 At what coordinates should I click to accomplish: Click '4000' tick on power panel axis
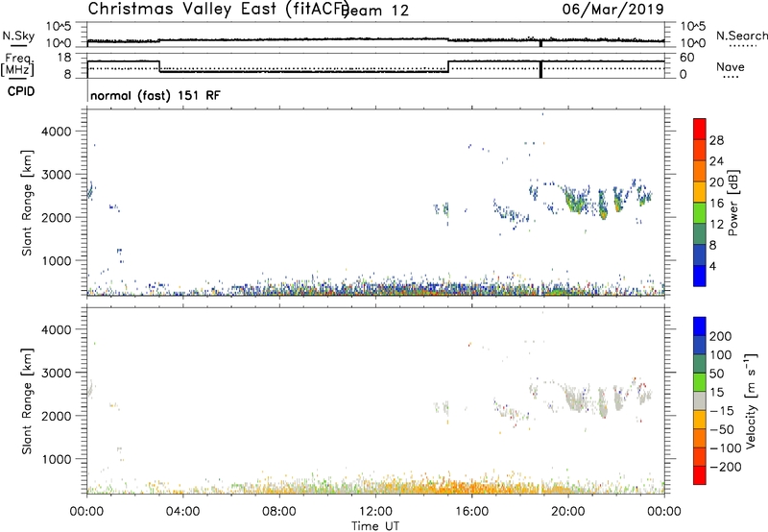point(56,132)
